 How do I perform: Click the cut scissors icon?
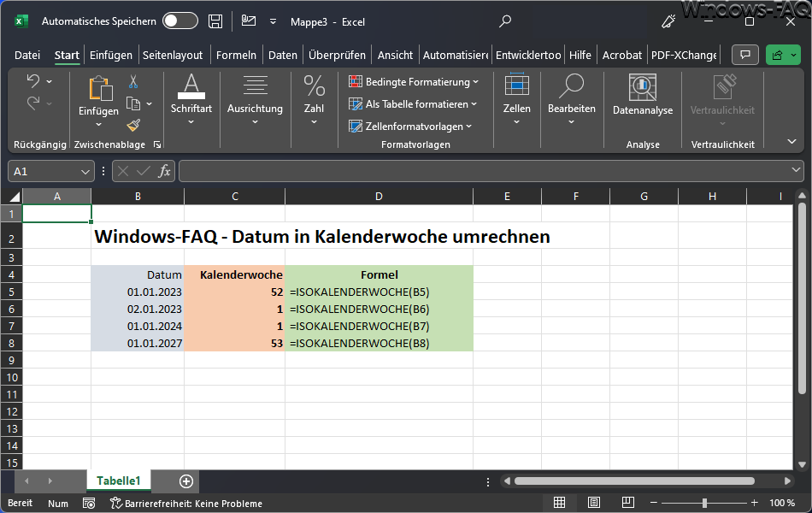click(133, 81)
